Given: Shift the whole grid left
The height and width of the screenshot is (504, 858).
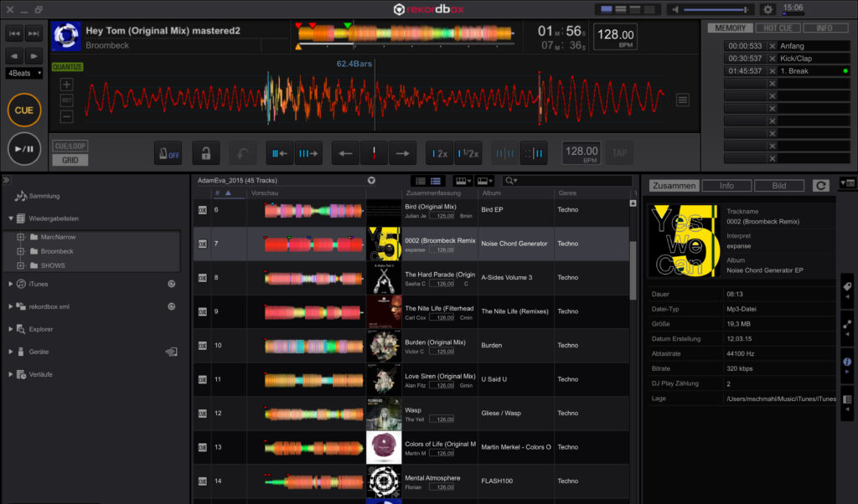Looking at the screenshot, I should pos(280,154).
